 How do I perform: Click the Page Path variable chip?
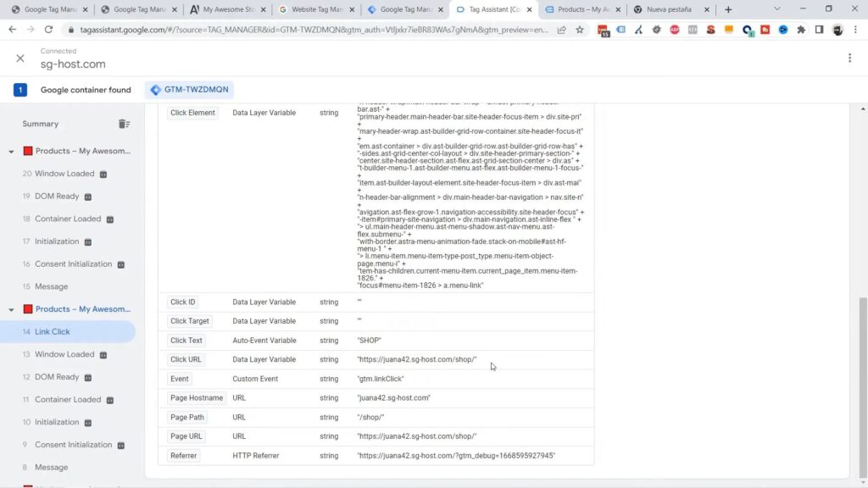click(187, 417)
